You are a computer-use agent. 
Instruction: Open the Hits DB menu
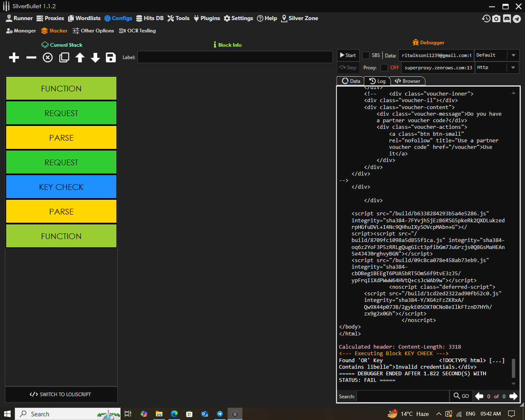[x=150, y=18]
